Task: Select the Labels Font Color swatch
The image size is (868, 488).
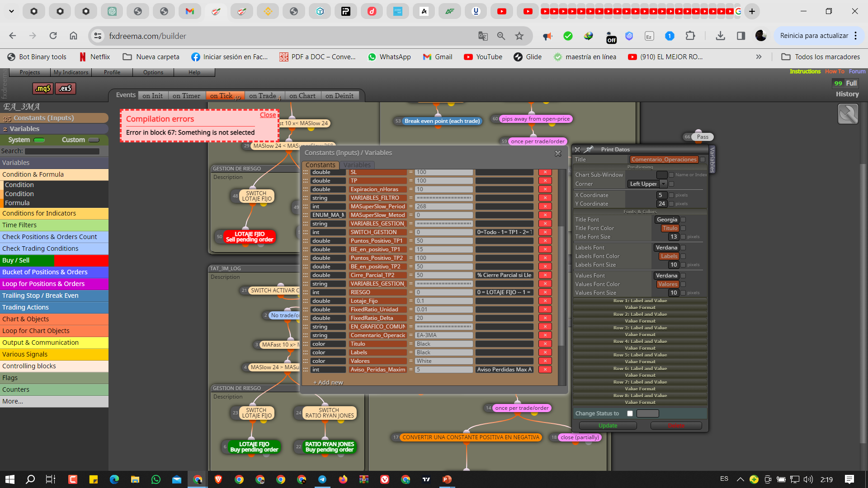Action: pos(669,256)
